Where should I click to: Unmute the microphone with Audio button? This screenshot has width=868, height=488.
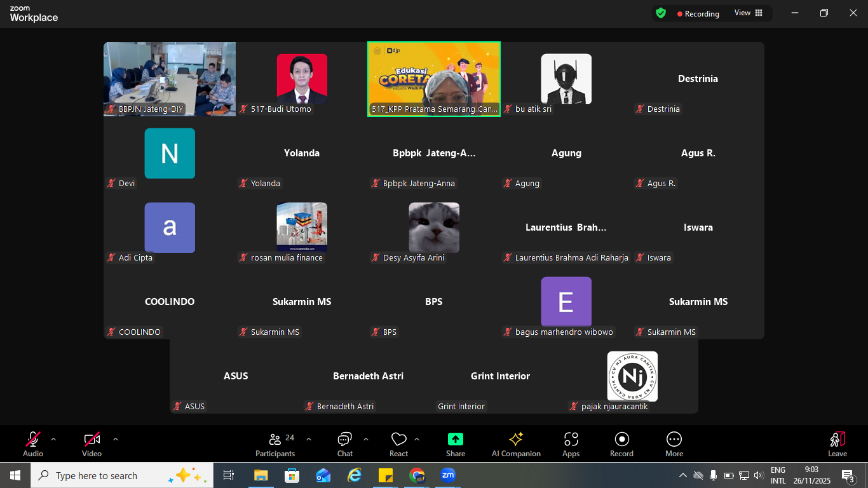click(33, 440)
